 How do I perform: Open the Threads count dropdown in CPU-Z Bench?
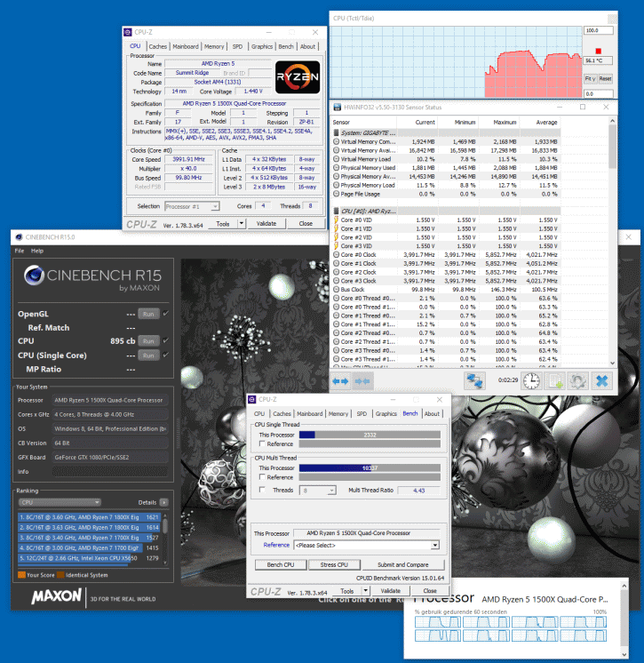pyautogui.click(x=331, y=491)
